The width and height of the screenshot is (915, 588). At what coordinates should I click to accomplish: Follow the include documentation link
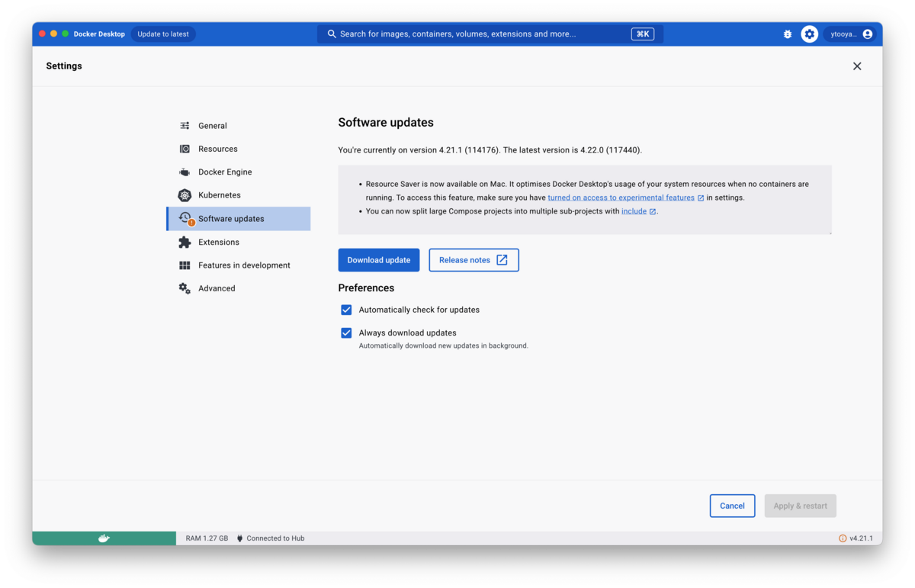(x=634, y=211)
